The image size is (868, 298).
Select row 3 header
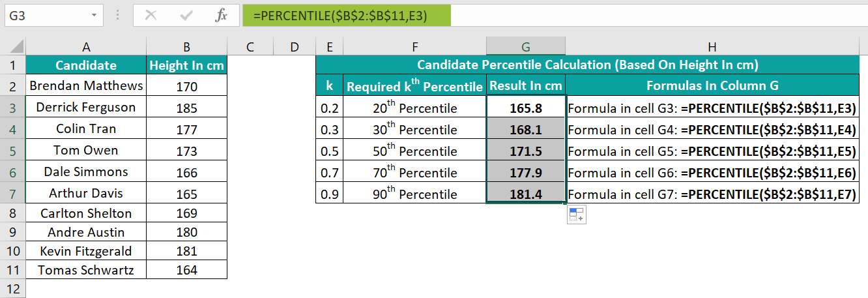13,107
